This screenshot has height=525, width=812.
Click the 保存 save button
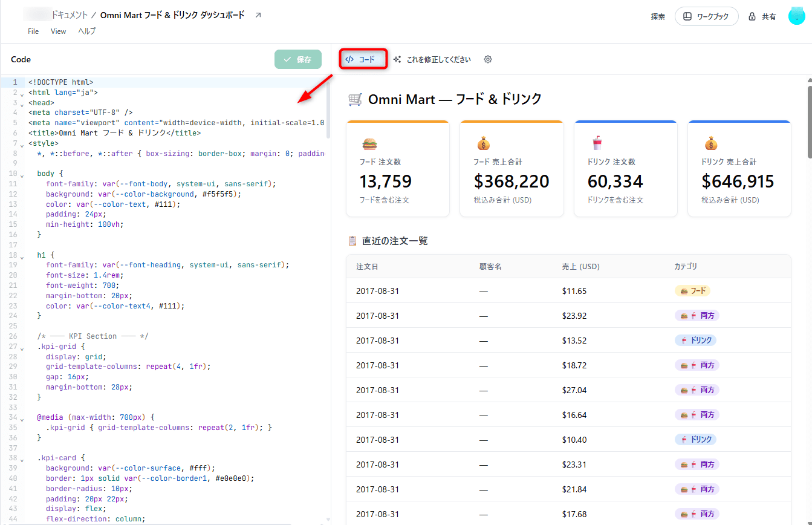(x=298, y=59)
